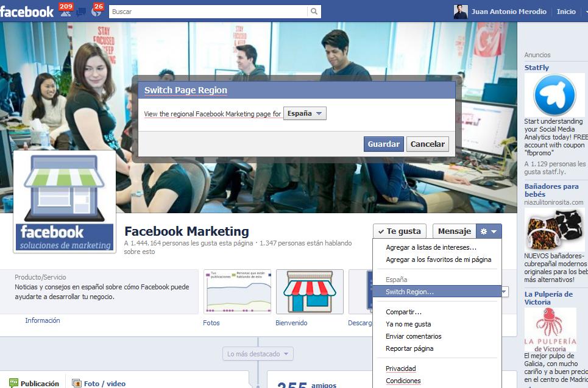This screenshot has height=388, width=588.
Task: Select Ya no me gusta entry
Action: [x=408, y=324]
